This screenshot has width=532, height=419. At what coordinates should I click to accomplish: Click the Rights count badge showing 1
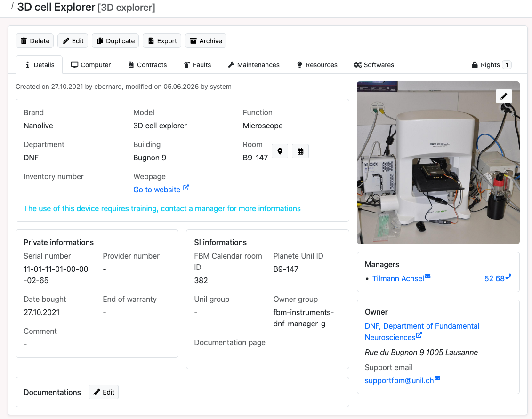507,65
